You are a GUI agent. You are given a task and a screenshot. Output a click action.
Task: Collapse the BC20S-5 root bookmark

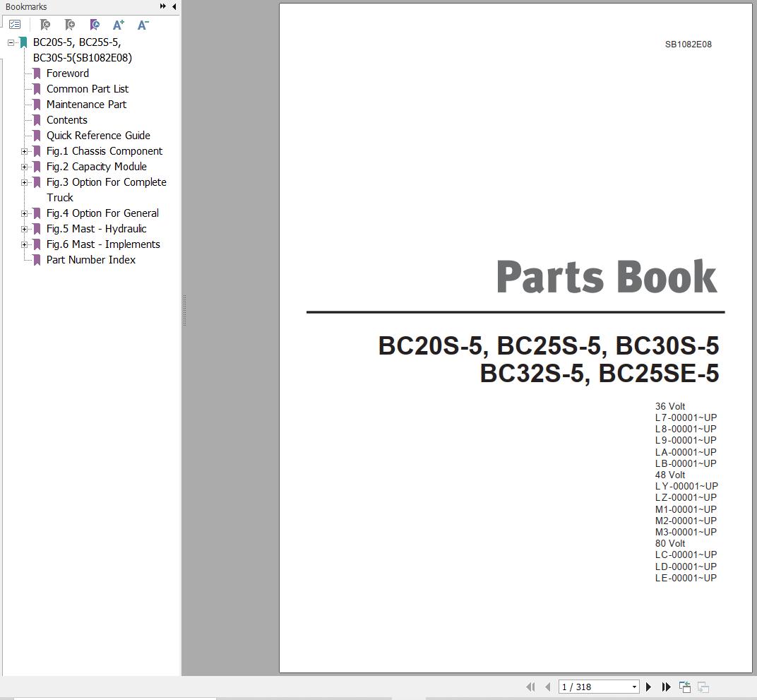tap(11, 43)
